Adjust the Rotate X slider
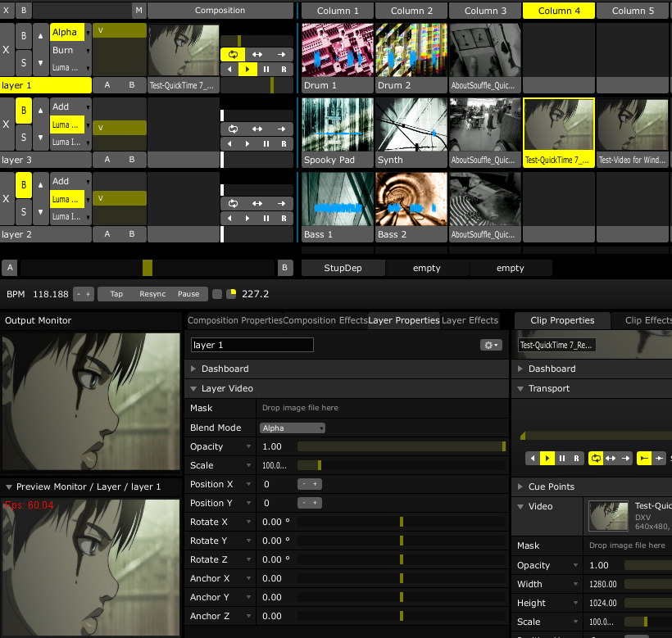The width and height of the screenshot is (672, 638). tap(402, 522)
